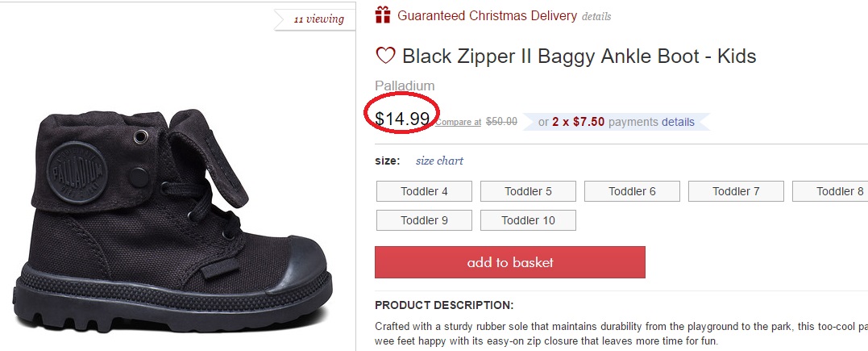Choose the Toddler 6 size option
The image size is (868, 351).
pos(632,191)
